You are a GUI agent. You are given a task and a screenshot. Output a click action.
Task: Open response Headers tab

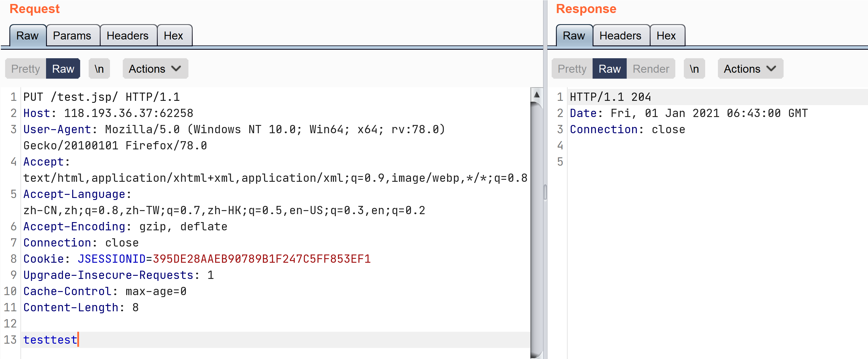click(x=620, y=36)
